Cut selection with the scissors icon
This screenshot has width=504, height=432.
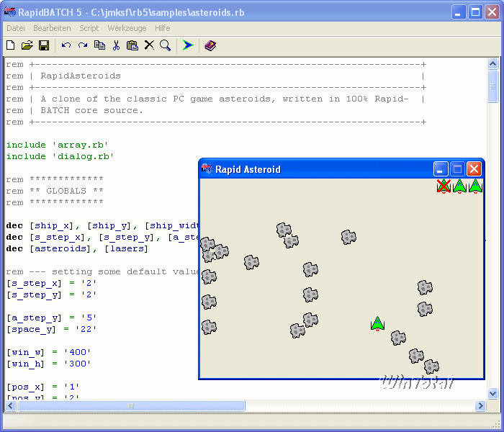click(x=116, y=45)
